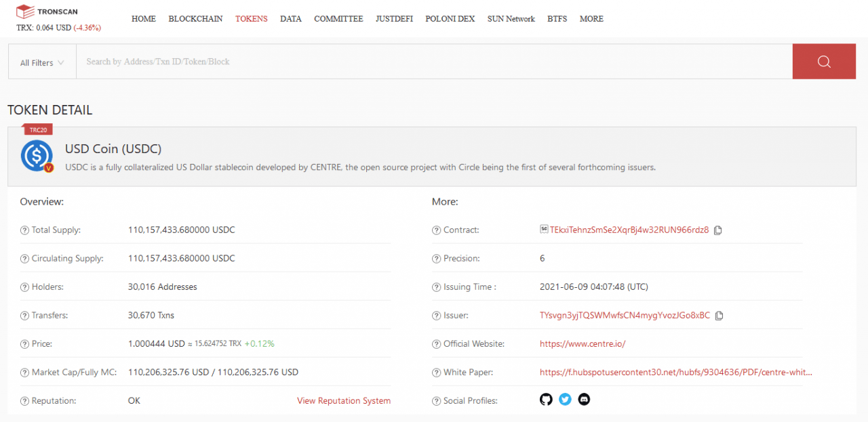Copy the Contract address using the copy icon
The image size is (868, 422).
(717, 230)
